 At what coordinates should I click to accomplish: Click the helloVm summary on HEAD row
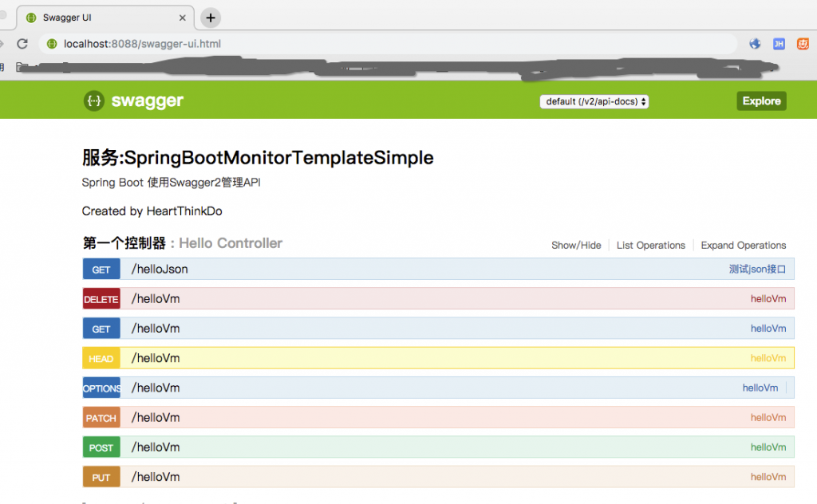click(768, 358)
